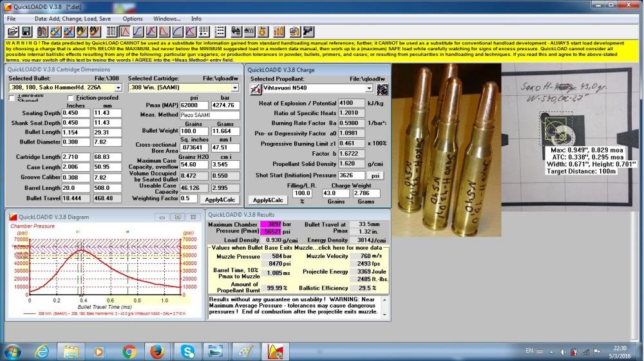The width and height of the screenshot is (644, 361).
Task: Click the orange bar chart toolbar icon
Action: click(x=279, y=31)
